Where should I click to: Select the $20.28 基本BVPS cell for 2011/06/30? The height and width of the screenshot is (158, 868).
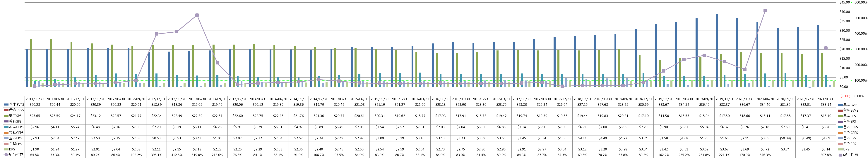pyautogui.click(x=35, y=105)
